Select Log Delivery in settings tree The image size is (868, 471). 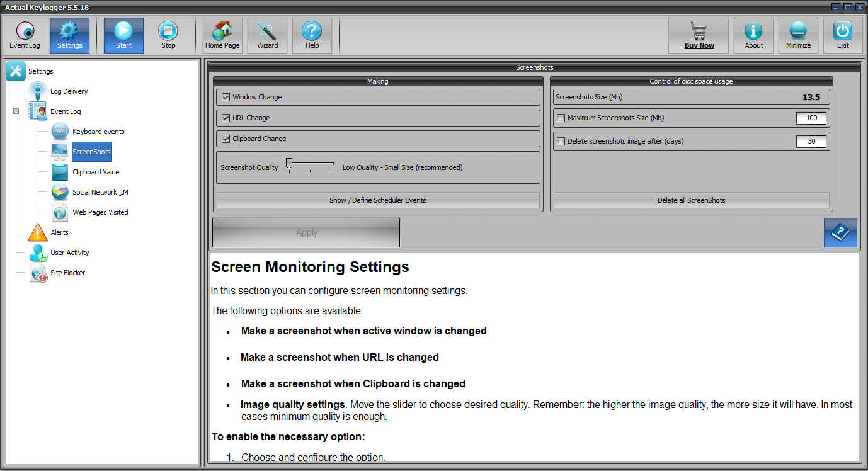[69, 91]
